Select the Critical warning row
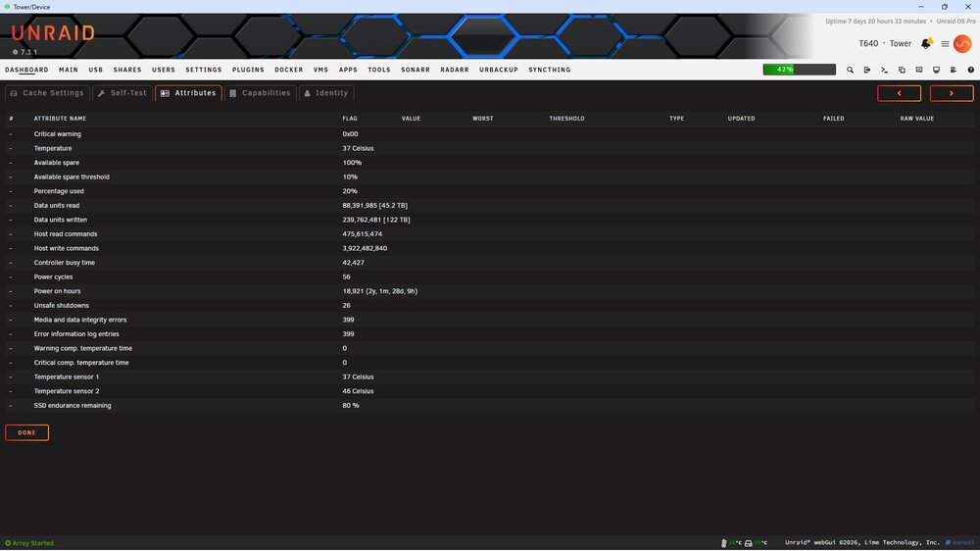The height and width of the screenshot is (551, 980). click(x=490, y=134)
